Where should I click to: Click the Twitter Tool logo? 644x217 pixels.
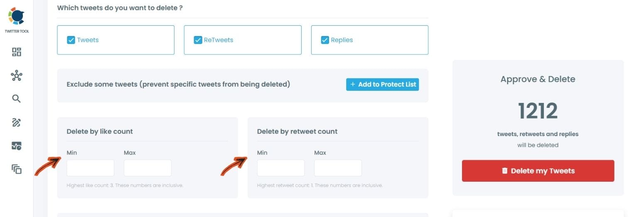click(x=17, y=16)
